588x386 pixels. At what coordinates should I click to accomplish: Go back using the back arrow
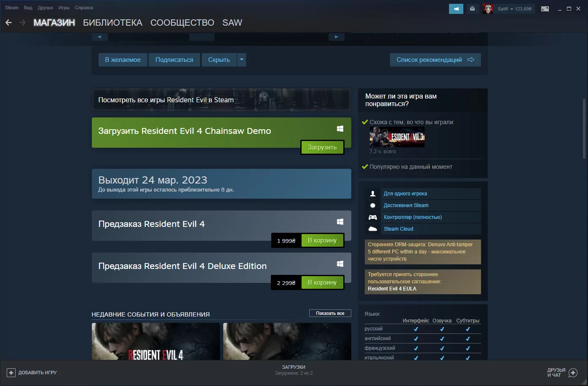8,23
